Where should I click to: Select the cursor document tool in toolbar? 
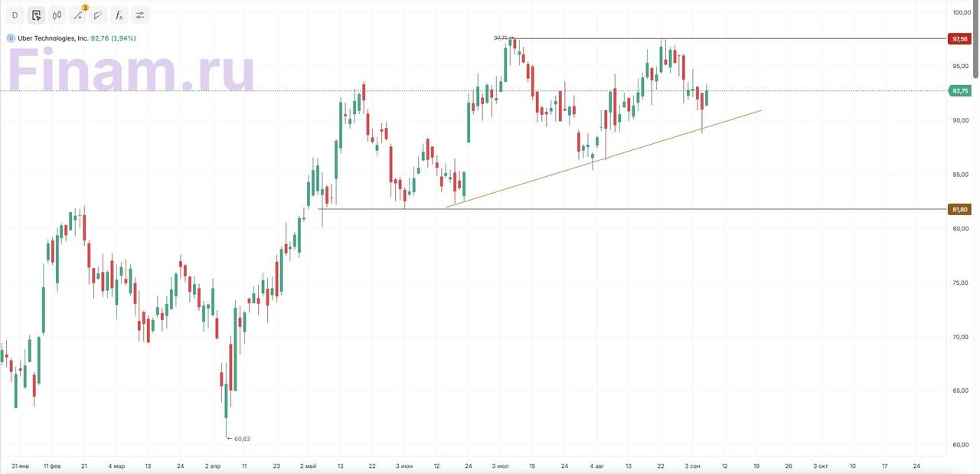36,15
